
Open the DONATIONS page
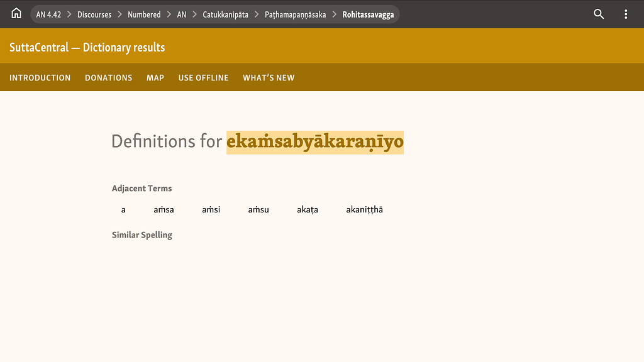[x=108, y=77]
